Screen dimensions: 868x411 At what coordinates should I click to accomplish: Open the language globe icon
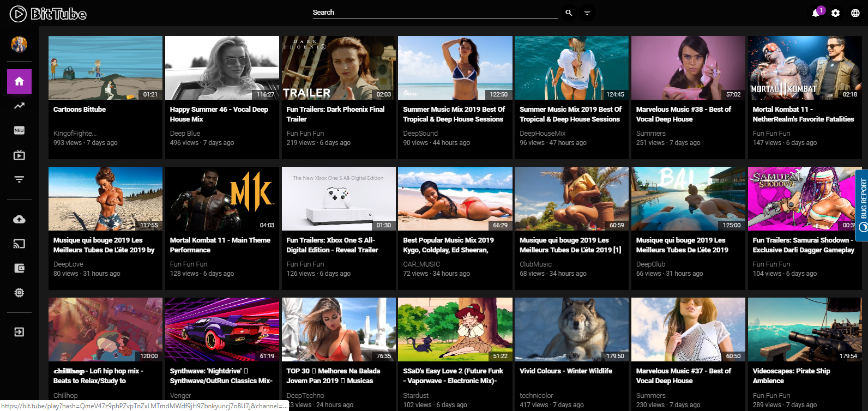click(855, 13)
